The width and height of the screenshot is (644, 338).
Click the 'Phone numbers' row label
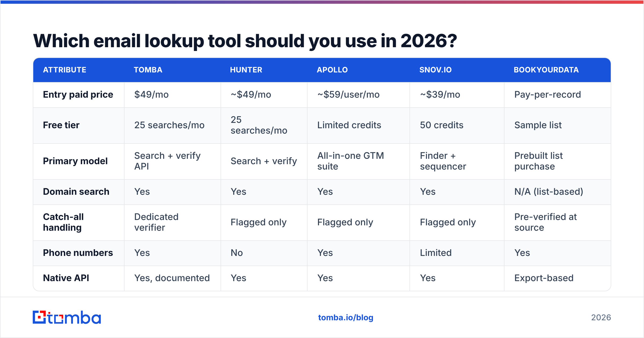tap(78, 253)
